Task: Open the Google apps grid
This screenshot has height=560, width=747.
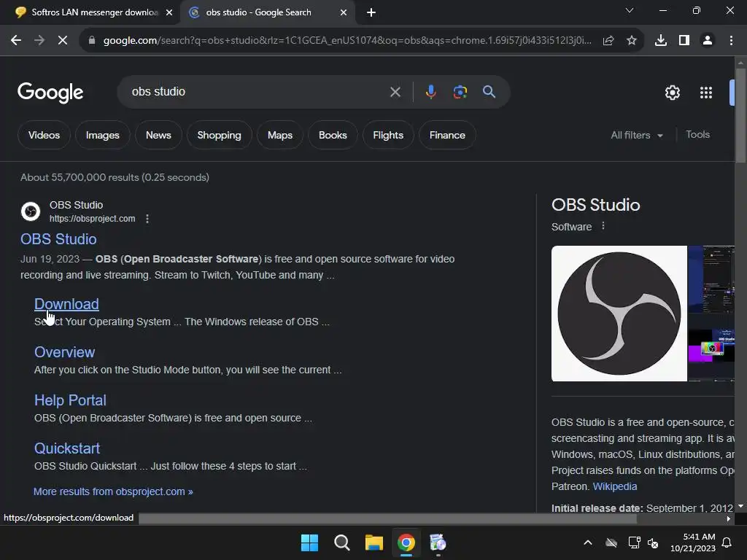Action: click(706, 93)
